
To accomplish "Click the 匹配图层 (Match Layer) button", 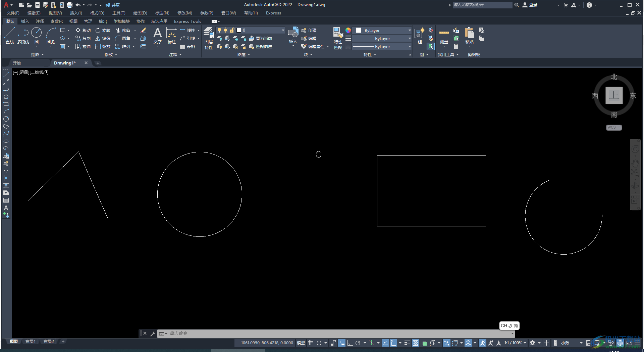I will 261,46.
